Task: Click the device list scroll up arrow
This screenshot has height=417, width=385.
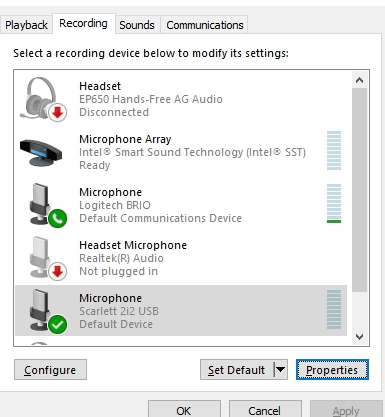Action: [x=359, y=80]
